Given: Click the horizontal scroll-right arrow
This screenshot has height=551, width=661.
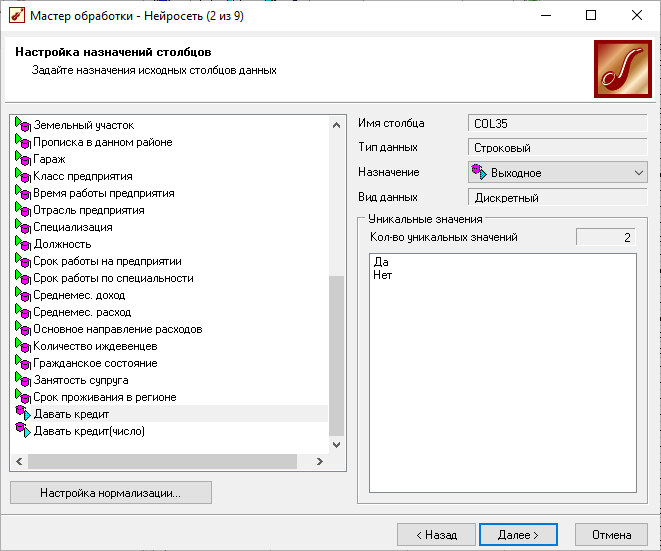Looking at the screenshot, I should click(320, 461).
